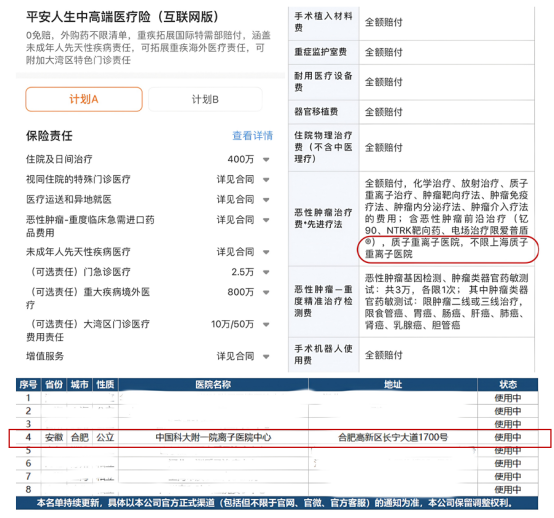Click the 性质 column header
This screenshot has width=554, height=518.
105,384
